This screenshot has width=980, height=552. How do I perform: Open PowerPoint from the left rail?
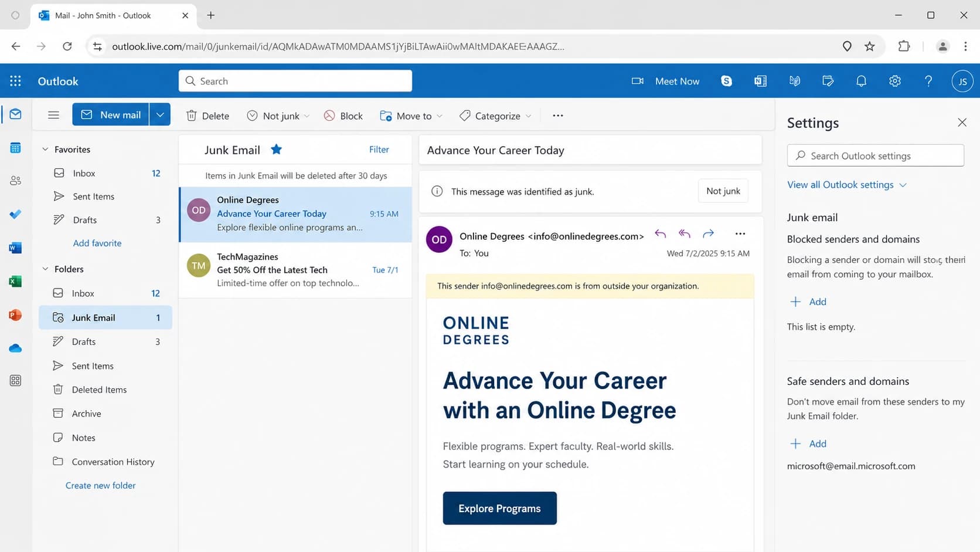[16, 315]
